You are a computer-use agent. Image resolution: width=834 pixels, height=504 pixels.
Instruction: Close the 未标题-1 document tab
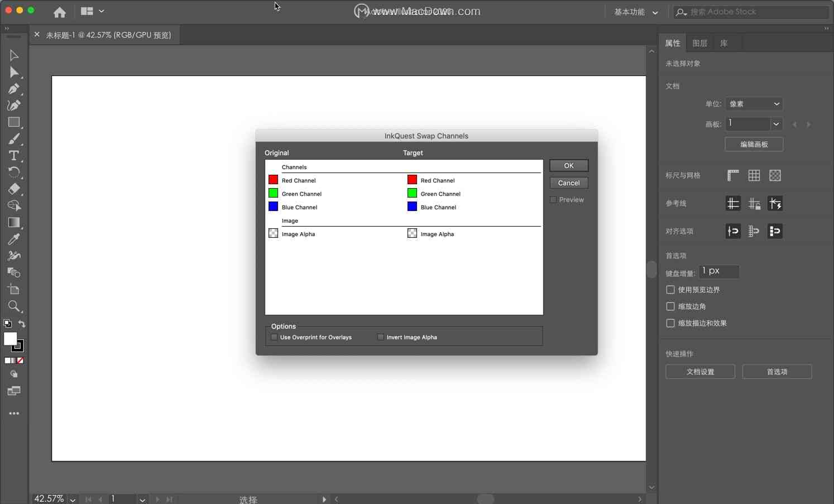click(37, 35)
